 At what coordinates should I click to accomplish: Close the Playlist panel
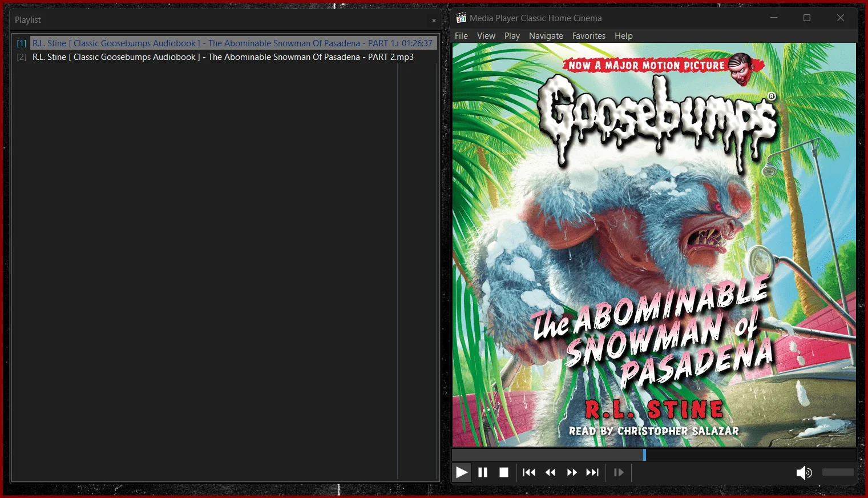[x=434, y=21]
